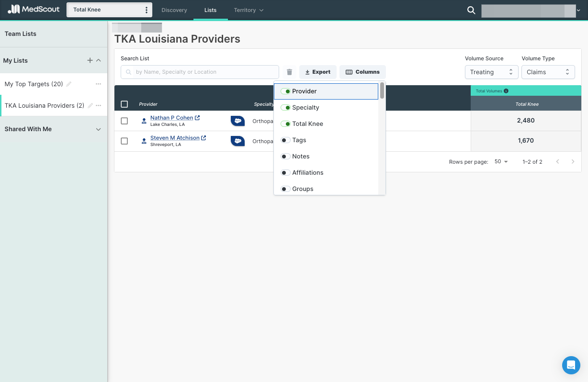Click Salesforce badge for Steven M Atchison
This screenshot has width=588, height=382.
tap(237, 141)
